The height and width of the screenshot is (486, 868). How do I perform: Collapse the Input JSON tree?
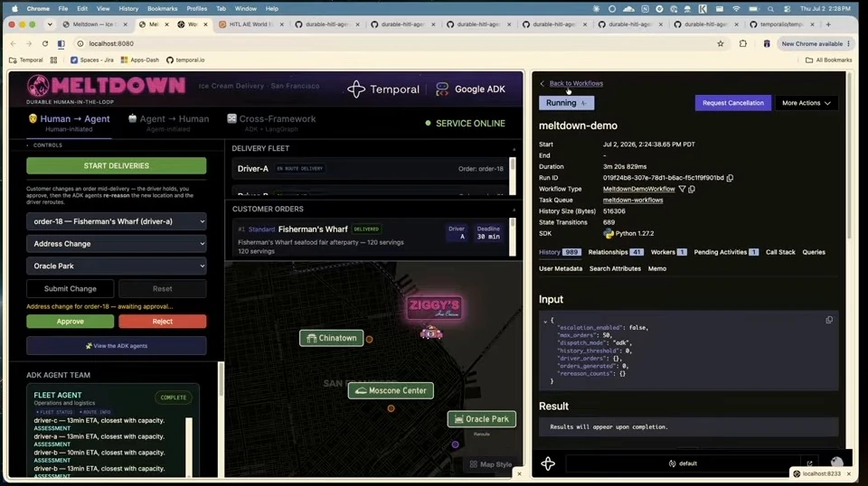click(x=545, y=321)
